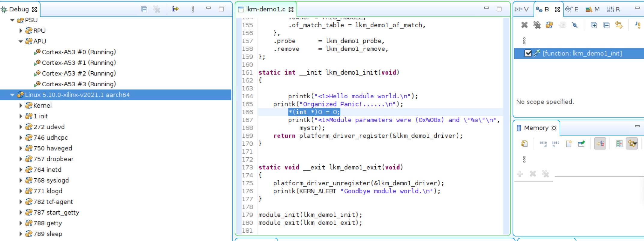644x241 pixels.
Task: Close the lkm-demo1.c editor tab
Action: (x=291, y=10)
